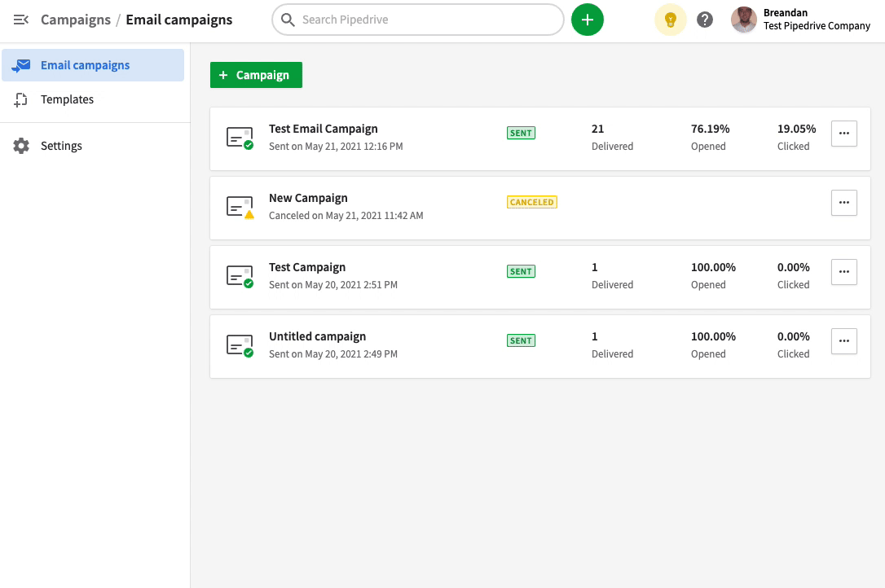Click the CANCELED badge on New Campaign
This screenshot has height=588, width=885.
[x=531, y=201]
